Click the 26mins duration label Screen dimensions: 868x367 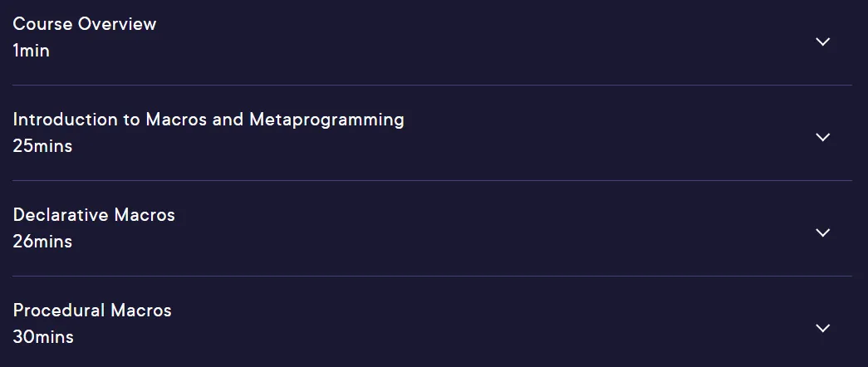(x=42, y=242)
